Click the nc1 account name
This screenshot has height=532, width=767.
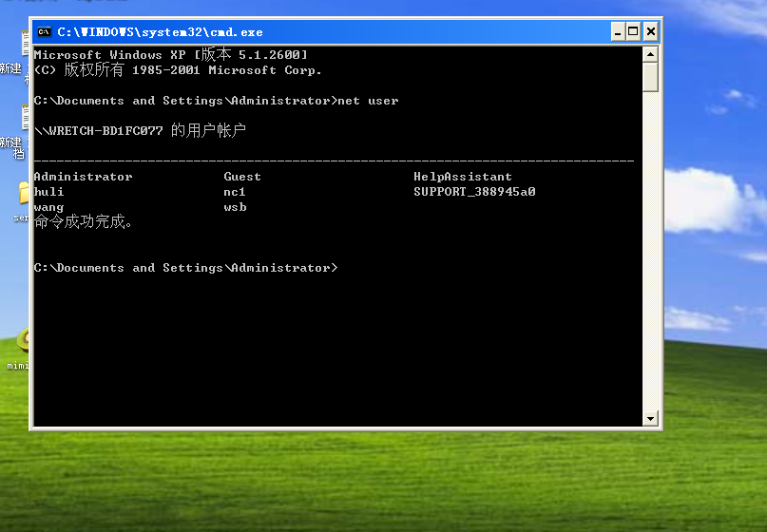235,192
